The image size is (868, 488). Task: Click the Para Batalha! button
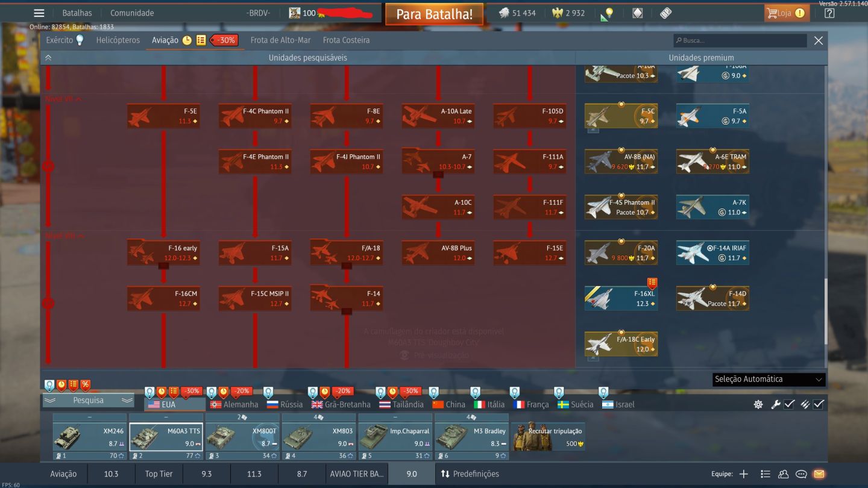[x=434, y=14]
